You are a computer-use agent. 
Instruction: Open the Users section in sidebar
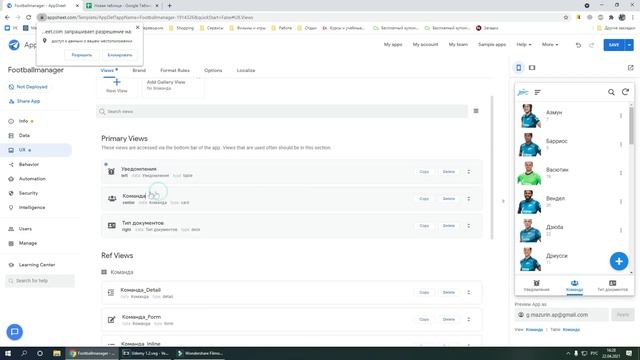click(25, 229)
